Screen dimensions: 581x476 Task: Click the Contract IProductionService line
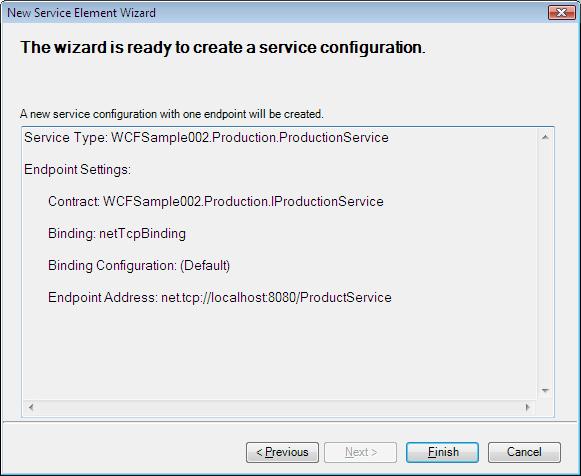pyautogui.click(x=216, y=202)
